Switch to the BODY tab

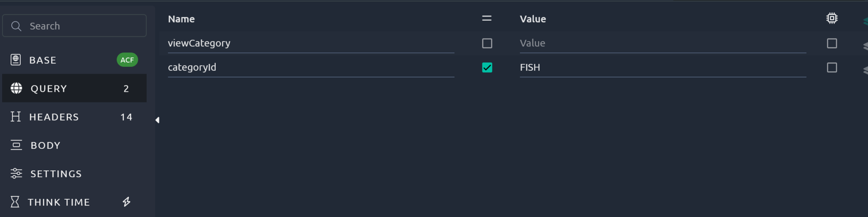pyautogui.click(x=45, y=145)
